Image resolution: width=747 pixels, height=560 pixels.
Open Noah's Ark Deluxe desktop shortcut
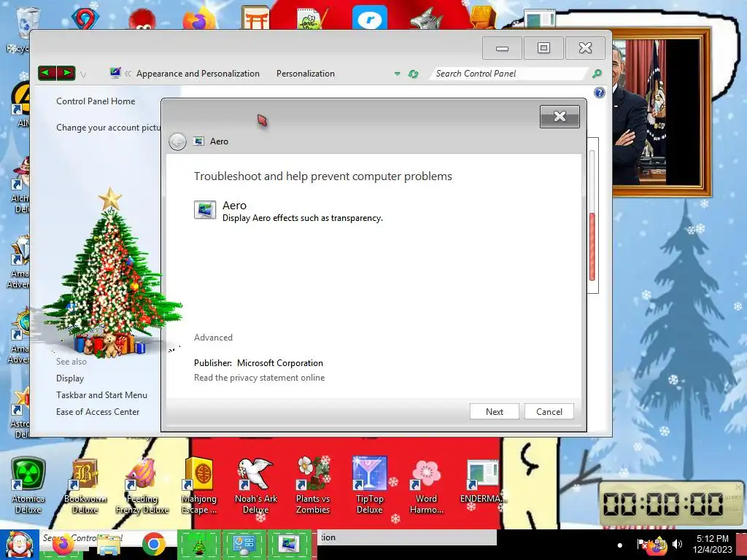[256, 485]
